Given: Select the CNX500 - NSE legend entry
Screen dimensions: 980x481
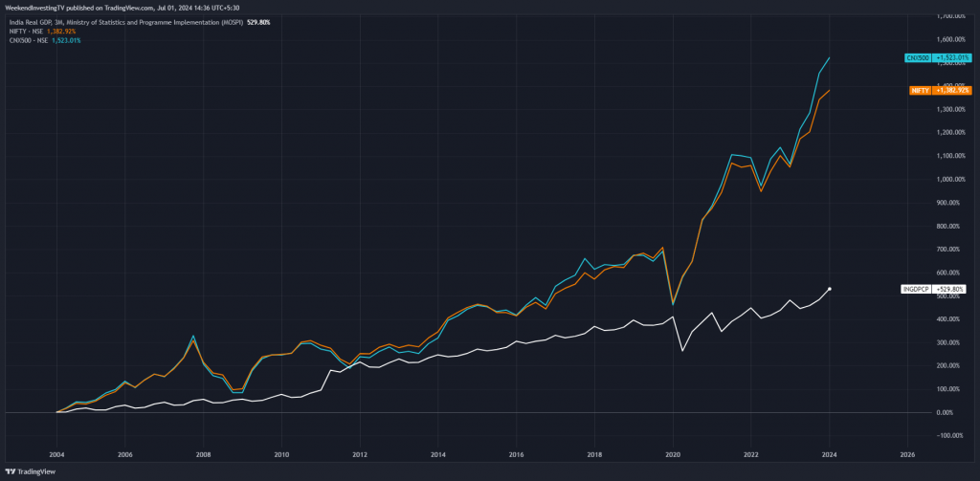Looking at the screenshot, I should point(28,40).
